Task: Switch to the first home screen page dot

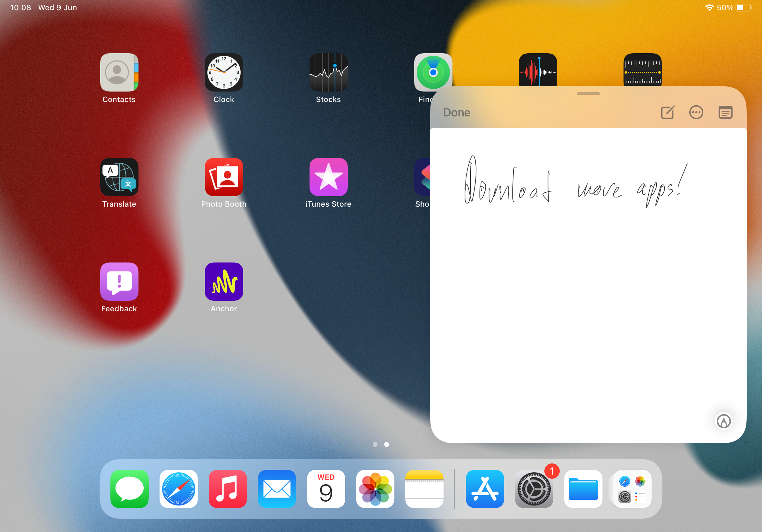Action: click(x=375, y=444)
